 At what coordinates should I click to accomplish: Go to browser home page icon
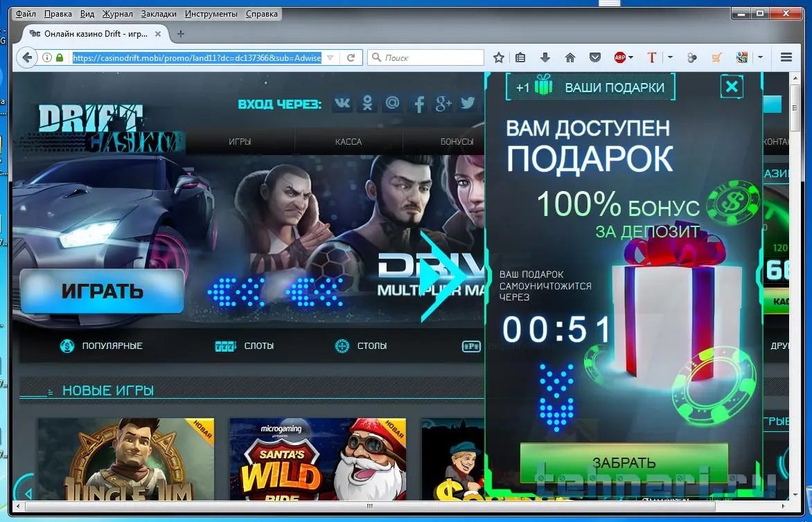click(570, 57)
